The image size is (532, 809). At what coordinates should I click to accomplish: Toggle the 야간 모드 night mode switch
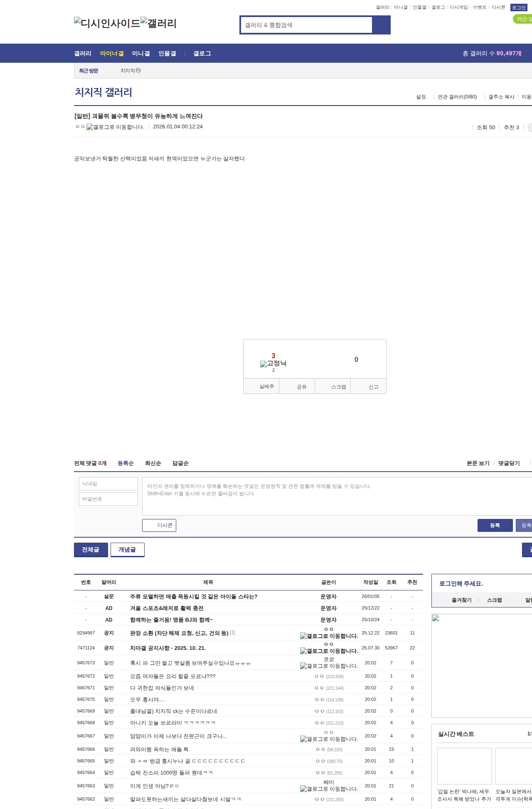523,19
